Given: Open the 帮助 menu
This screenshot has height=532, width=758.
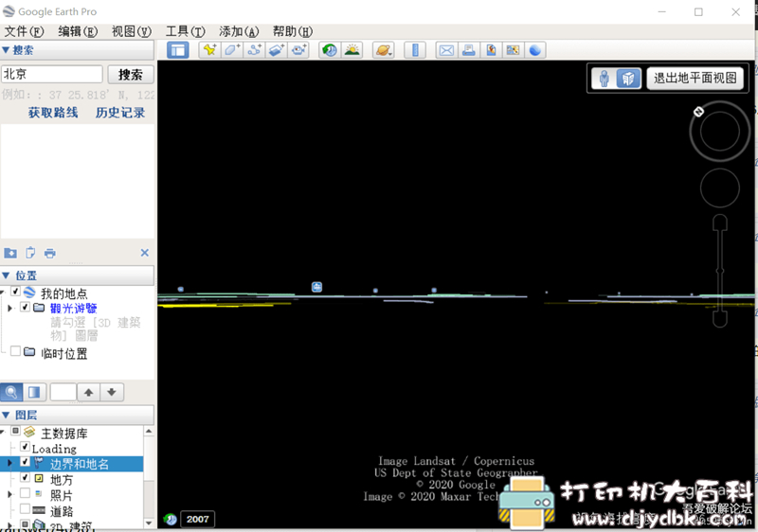Looking at the screenshot, I should pyautogui.click(x=293, y=32).
